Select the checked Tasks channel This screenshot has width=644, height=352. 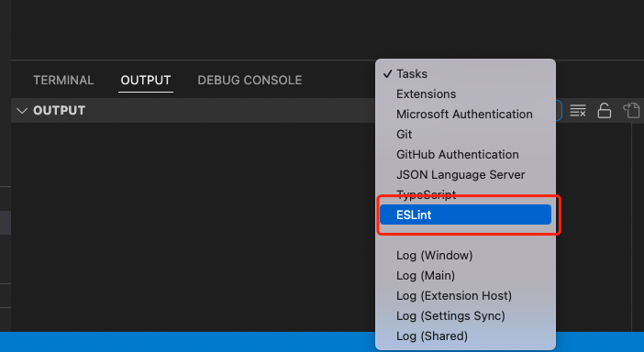click(x=465, y=74)
